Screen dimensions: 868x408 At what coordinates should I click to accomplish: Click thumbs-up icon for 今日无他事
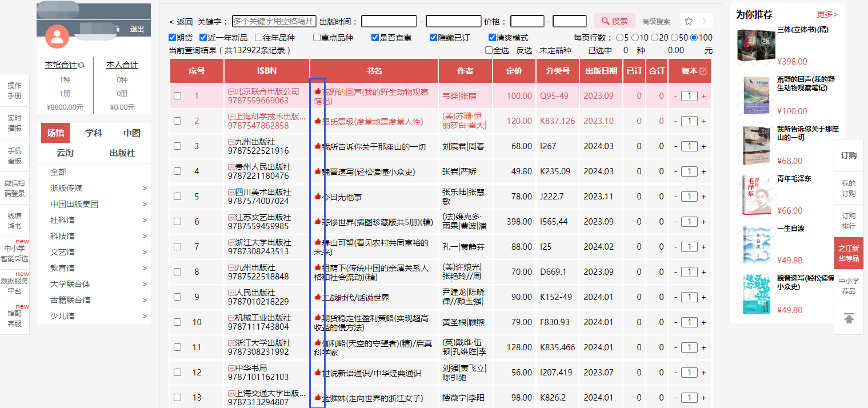coord(318,197)
